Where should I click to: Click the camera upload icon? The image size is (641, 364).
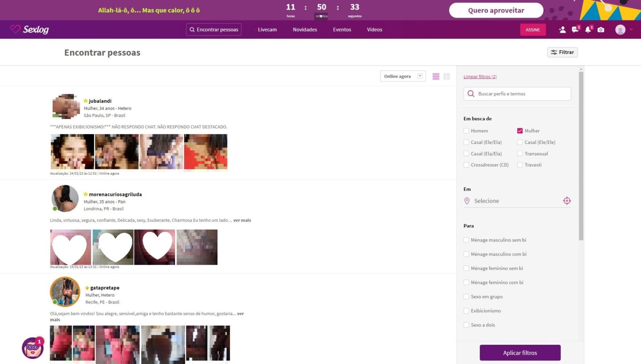point(601,30)
